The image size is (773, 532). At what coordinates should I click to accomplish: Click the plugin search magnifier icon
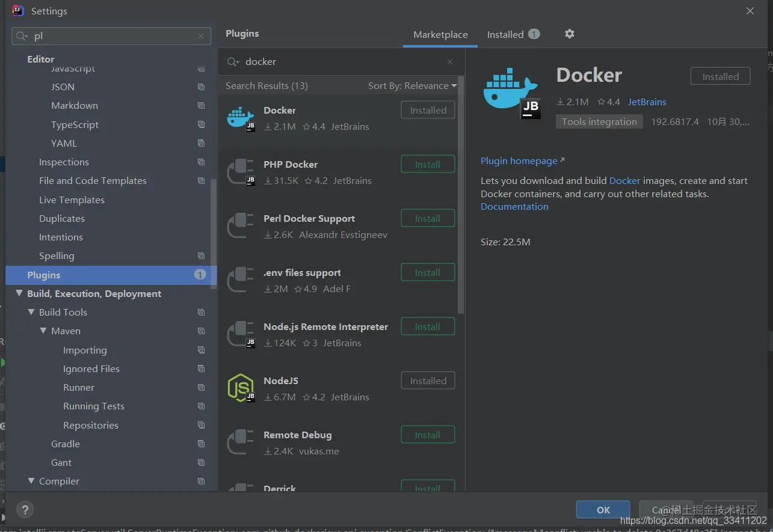click(233, 62)
